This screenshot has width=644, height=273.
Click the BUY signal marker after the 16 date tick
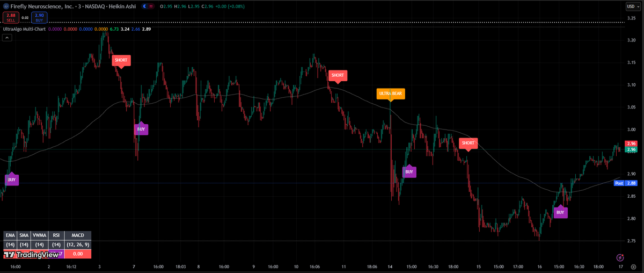click(x=560, y=212)
